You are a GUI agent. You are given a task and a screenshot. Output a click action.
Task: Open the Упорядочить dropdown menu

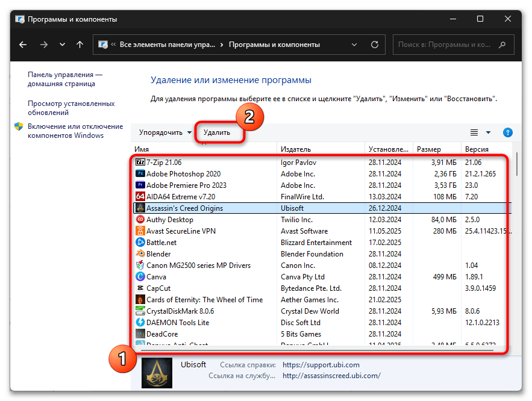tap(165, 132)
